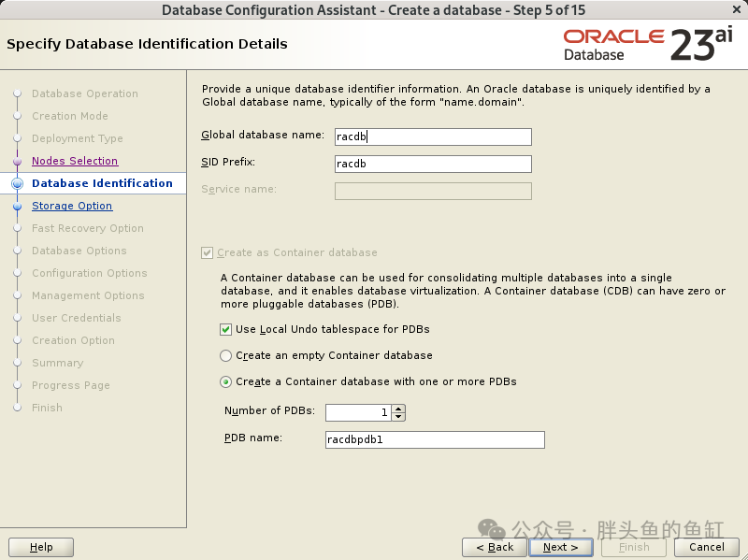Click the Global database name label

[263, 135]
